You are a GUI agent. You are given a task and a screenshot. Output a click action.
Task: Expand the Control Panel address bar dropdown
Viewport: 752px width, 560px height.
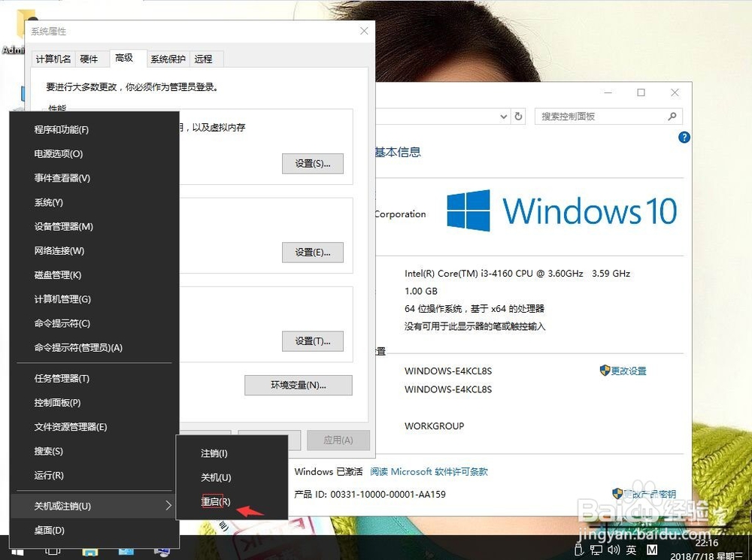coord(504,117)
